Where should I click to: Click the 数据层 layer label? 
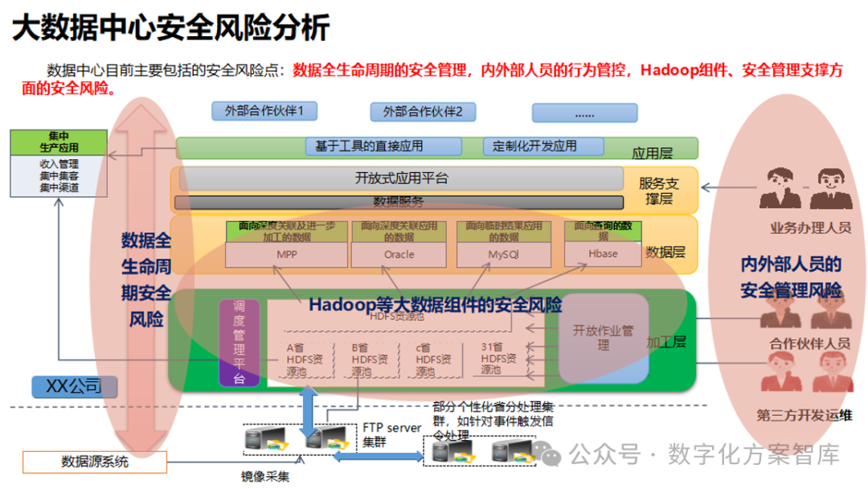click(x=666, y=253)
